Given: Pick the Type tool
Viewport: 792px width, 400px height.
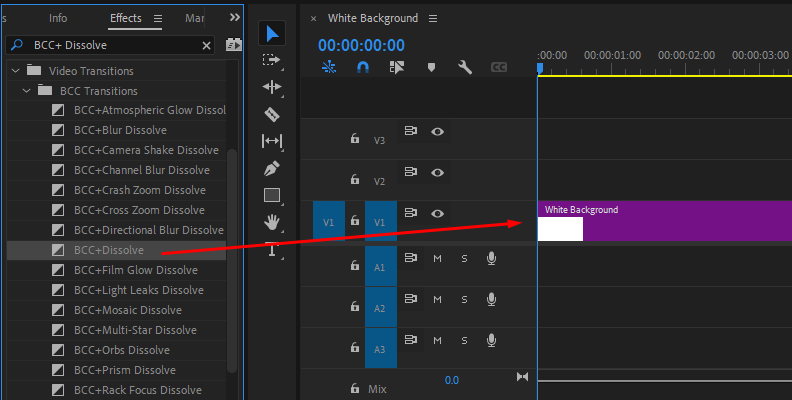Looking at the screenshot, I should point(272,250).
